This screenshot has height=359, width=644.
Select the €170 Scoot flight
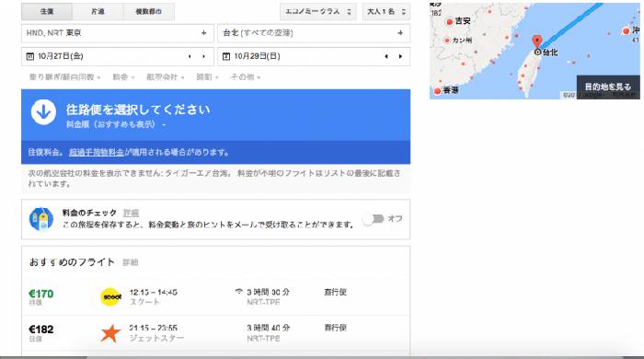(215, 297)
